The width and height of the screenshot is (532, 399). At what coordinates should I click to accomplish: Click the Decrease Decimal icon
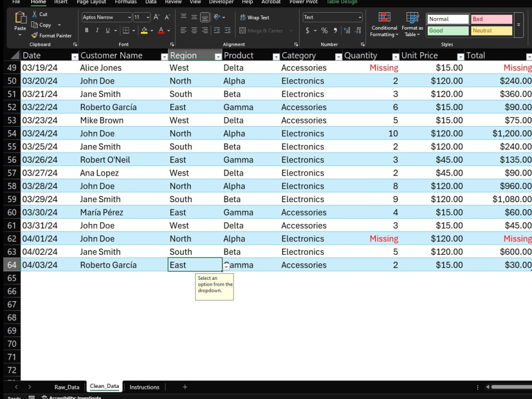(x=358, y=30)
